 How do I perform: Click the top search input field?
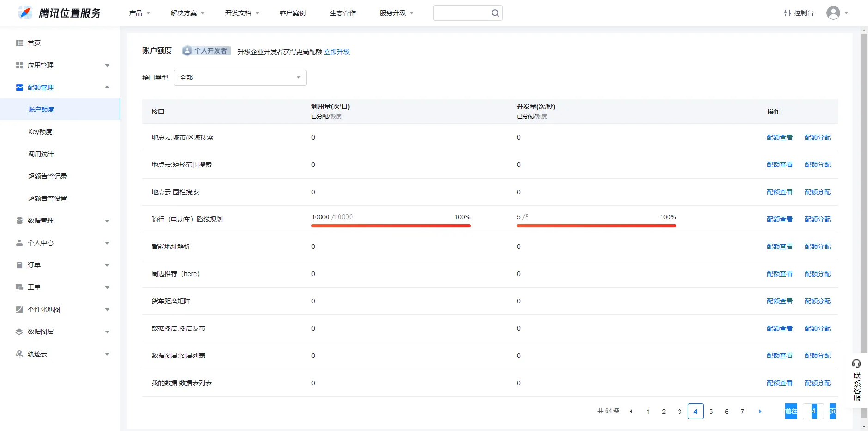[462, 13]
